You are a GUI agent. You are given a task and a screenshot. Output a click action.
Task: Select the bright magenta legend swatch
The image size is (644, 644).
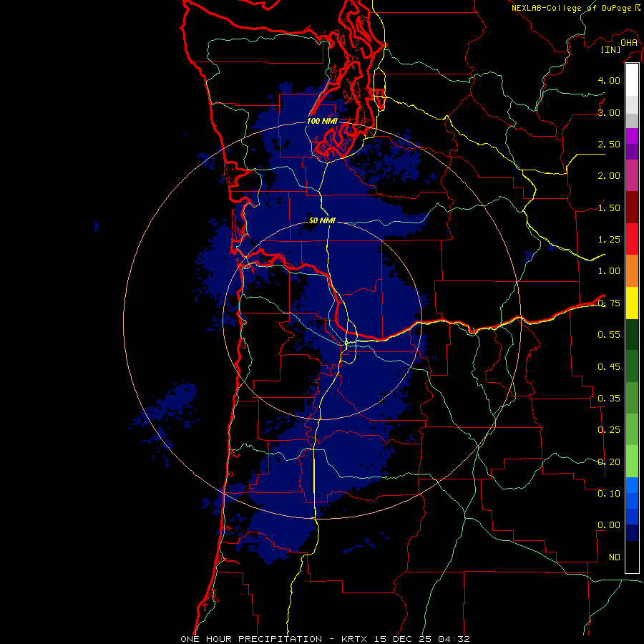point(632,136)
